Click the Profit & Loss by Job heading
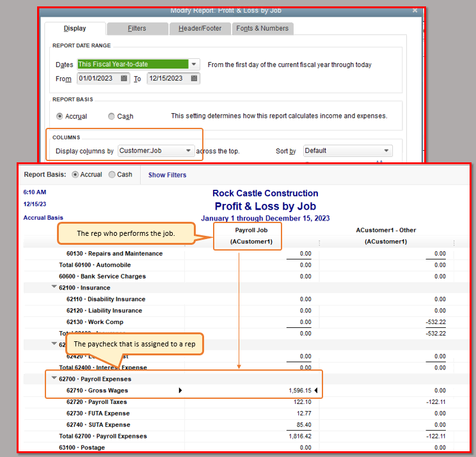Image resolution: width=476 pixels, height=457 pixels. tap(266, 206)
